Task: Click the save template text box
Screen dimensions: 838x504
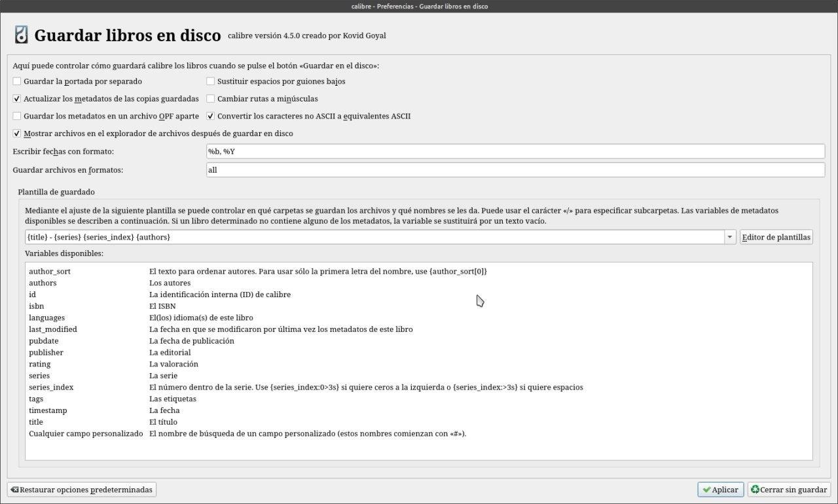Action: coord(374,237)
